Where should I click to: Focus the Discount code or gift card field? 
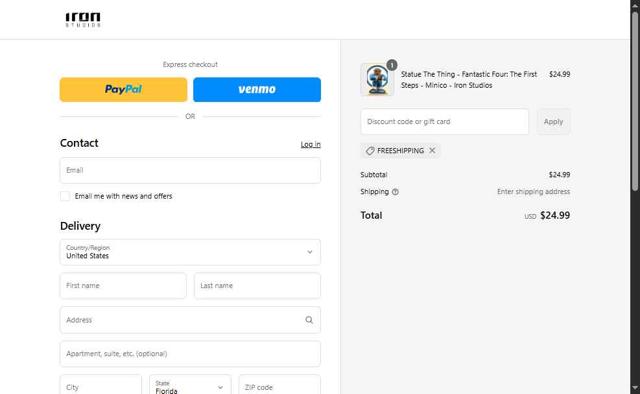444,122
